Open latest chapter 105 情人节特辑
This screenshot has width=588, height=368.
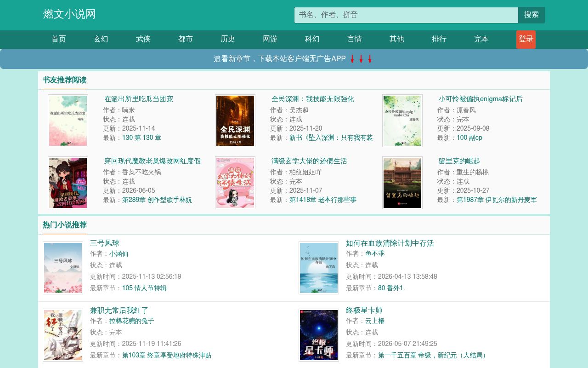144,288
